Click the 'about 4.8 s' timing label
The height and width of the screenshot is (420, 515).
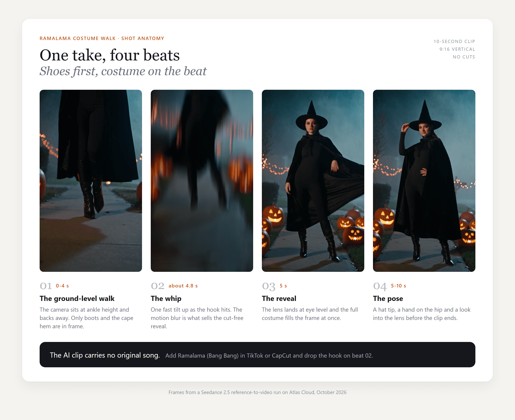(183, 286)
